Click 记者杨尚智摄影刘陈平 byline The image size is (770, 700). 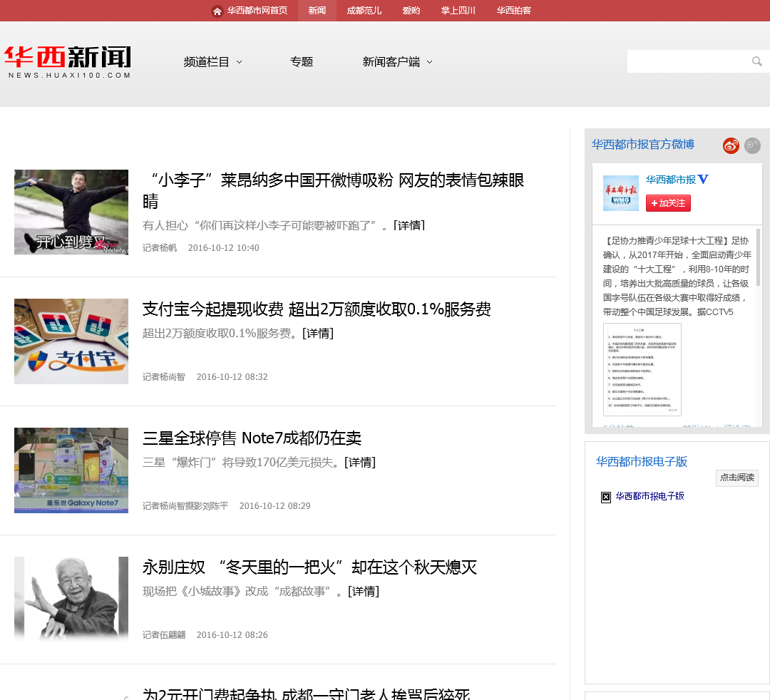click(185, 506)
